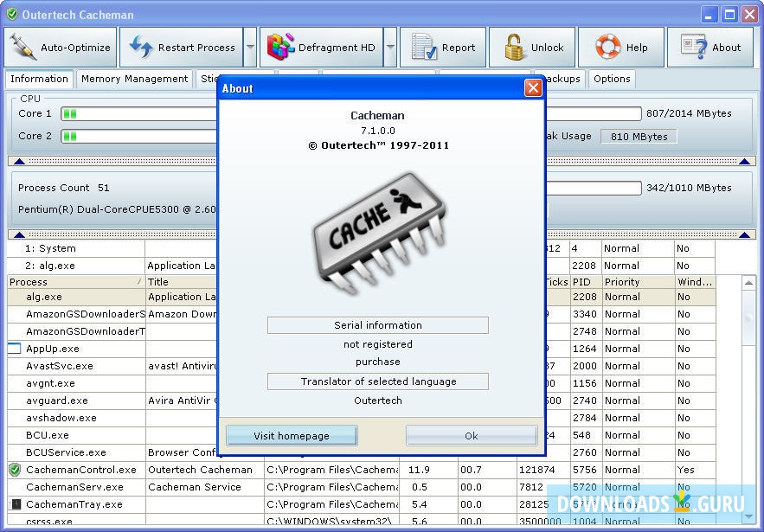
Task: Click the About question mark icon
Action: [x=694, y=47]
